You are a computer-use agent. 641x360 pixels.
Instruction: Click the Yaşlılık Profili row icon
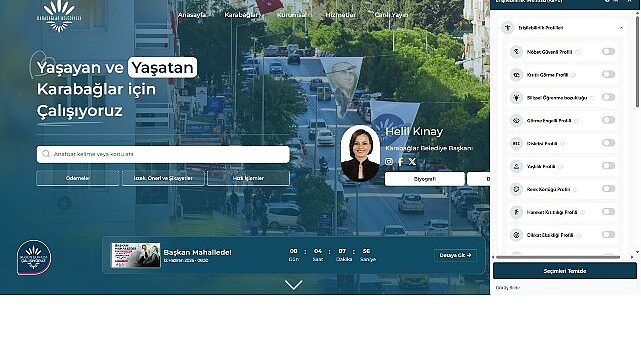click(516, 166)
